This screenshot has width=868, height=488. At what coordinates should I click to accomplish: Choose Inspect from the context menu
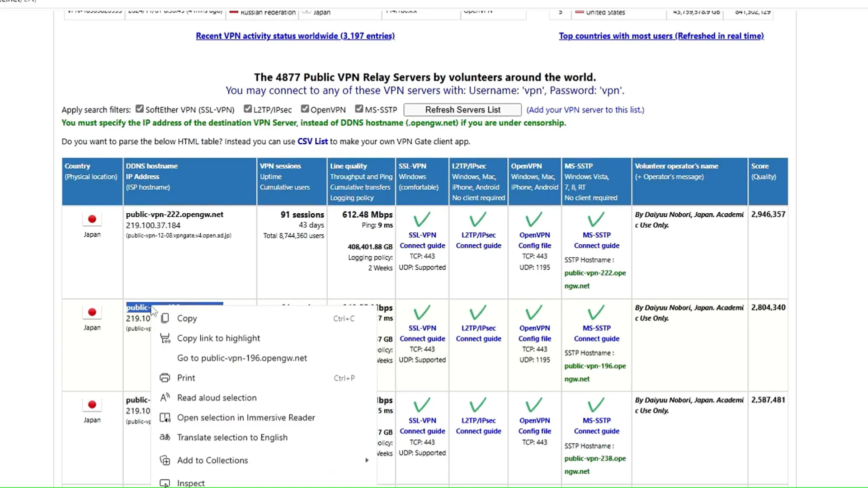pyautogui.click(x=264, y=483)
